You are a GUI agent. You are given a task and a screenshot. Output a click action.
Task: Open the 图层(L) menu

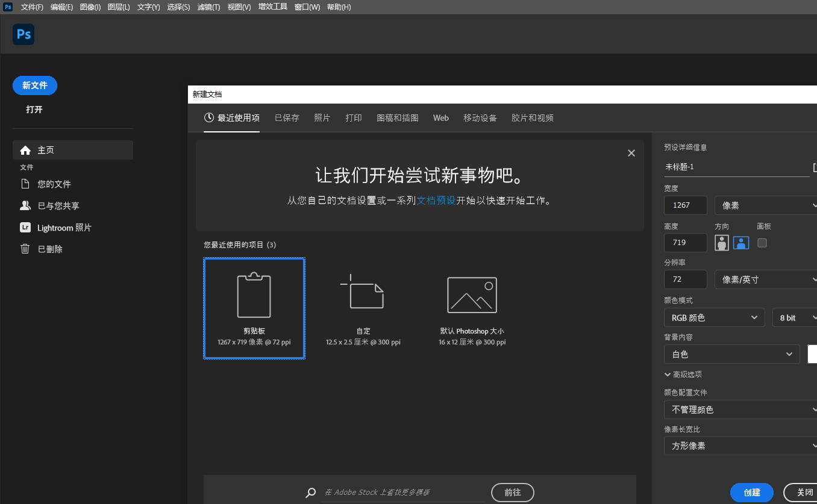pyautogui.click(x=119, y=7)
